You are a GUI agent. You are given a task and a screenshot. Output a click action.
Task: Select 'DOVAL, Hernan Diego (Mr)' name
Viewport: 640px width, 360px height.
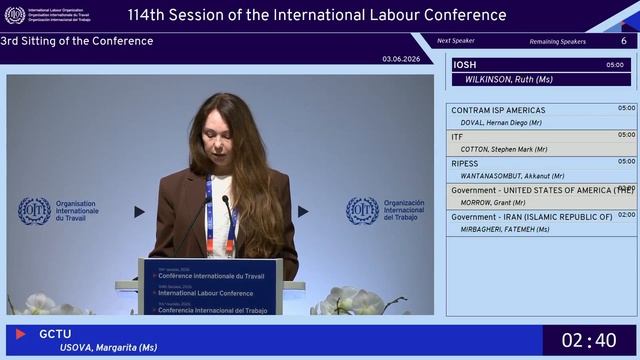click(501, 123)
